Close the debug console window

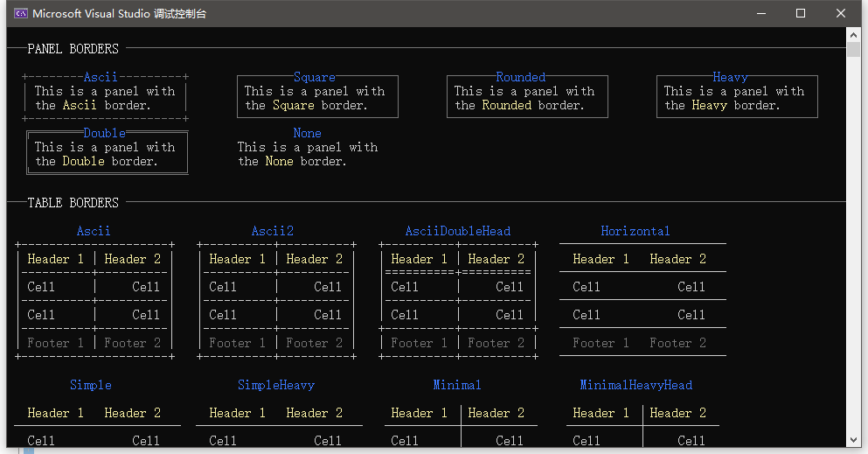(841, 13)
